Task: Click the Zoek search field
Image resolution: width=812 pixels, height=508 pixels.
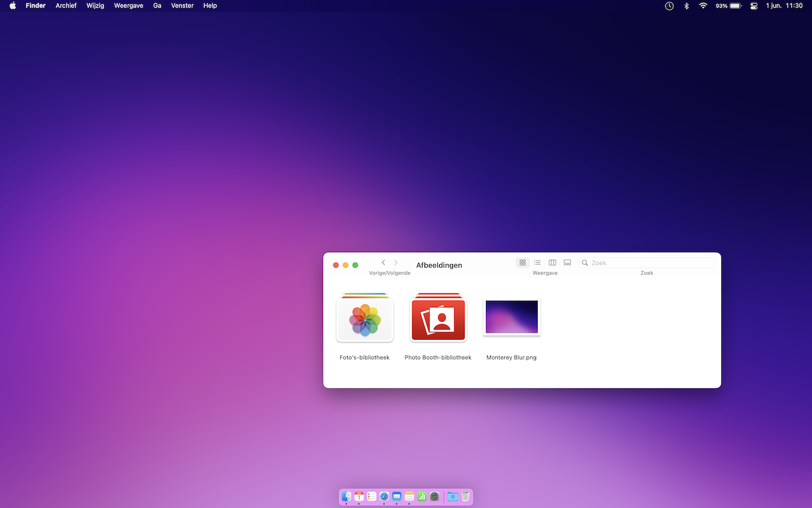Action: (646, 262)
